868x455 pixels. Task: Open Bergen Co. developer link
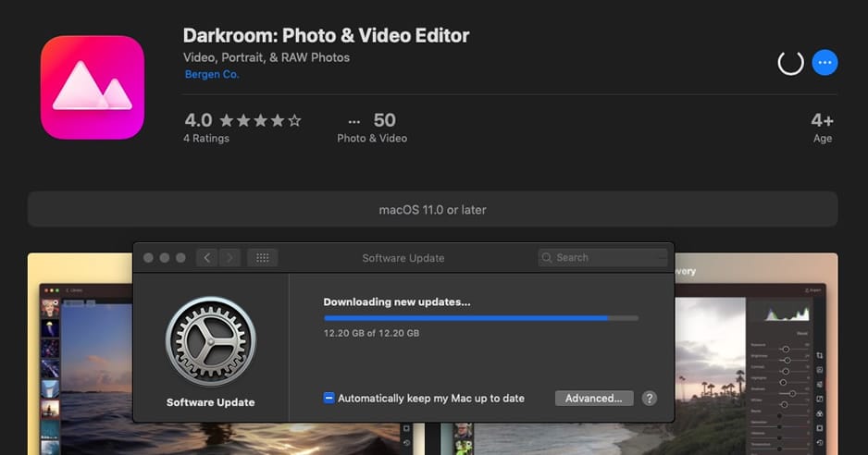pos(212,74)
